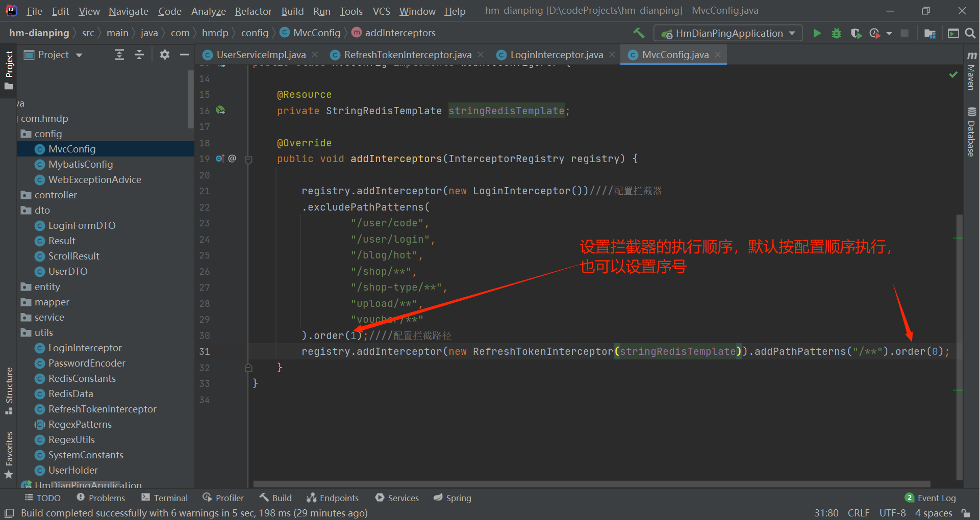The height and width of the screenshot is (520, 980).
Task: Click the 31:80 caret position indicator
Action: [826, 513]
